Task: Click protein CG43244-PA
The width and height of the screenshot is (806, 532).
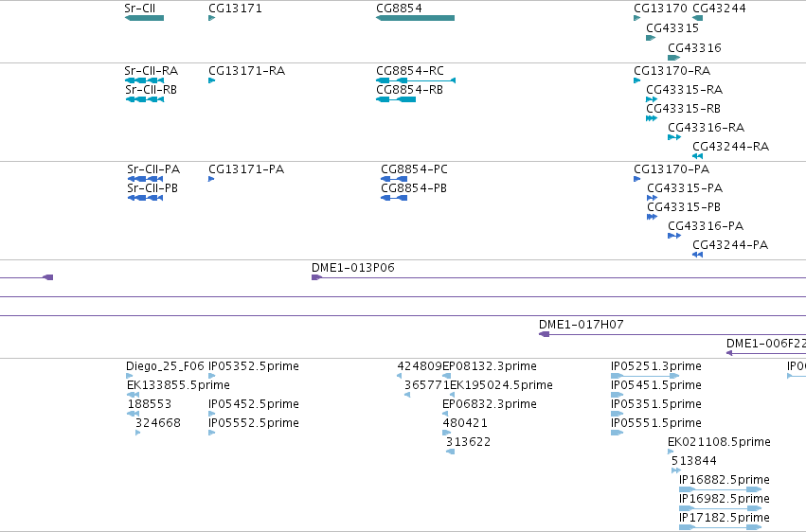Action: tap(697, 255)
